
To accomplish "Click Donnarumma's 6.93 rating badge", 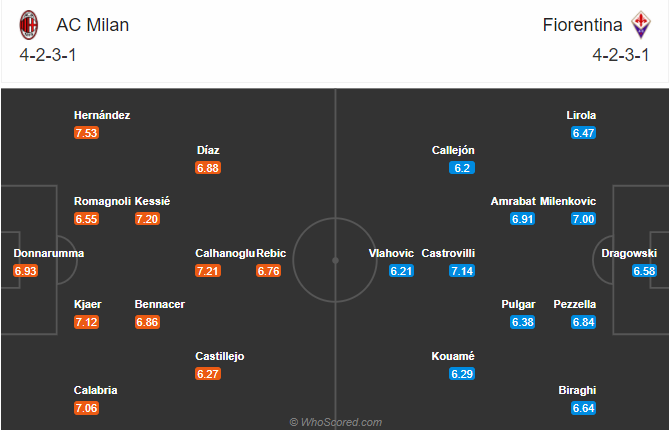I will tap(25, 271).
